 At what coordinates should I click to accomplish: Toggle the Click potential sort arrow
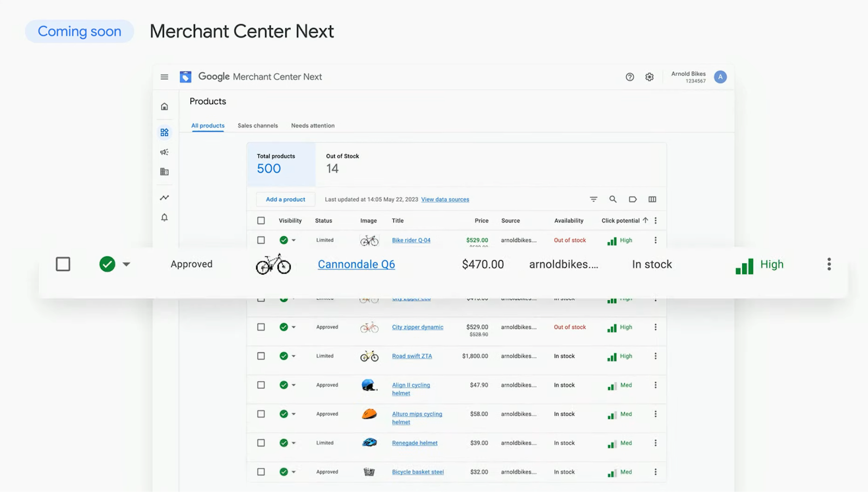pos(645,220)
